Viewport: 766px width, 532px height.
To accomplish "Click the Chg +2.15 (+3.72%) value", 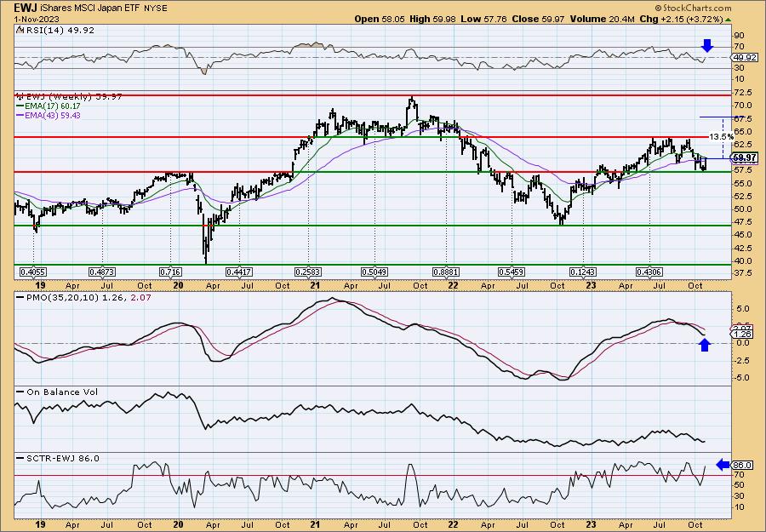I will (681, 19).
